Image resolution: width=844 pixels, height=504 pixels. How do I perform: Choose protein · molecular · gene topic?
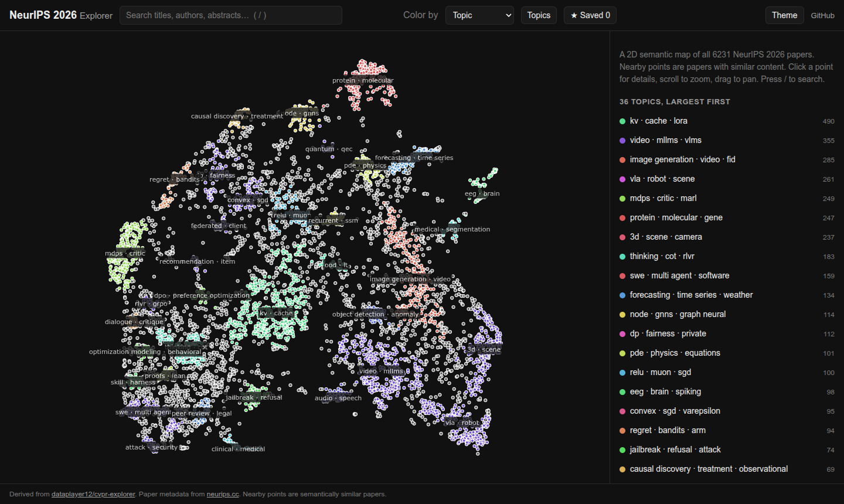727,217
